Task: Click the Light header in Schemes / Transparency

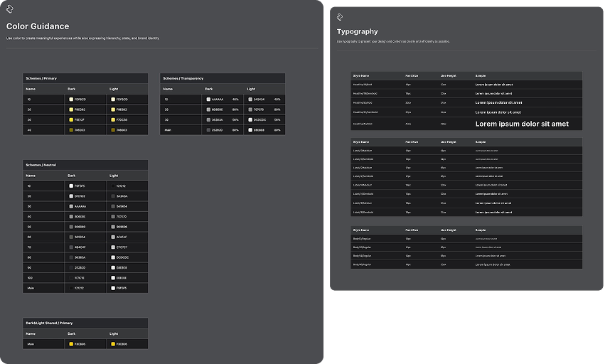Action: (x=251, y=89)
